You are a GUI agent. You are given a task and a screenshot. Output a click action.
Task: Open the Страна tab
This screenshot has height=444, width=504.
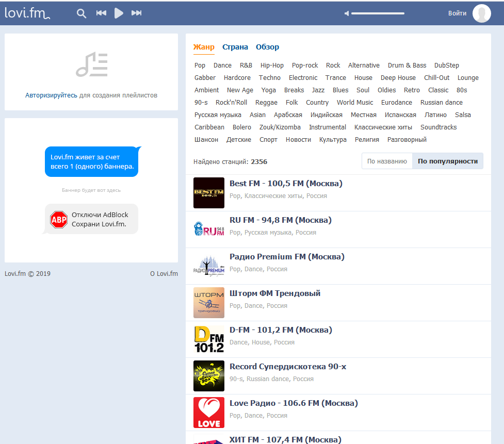click(x=235, y=46)
